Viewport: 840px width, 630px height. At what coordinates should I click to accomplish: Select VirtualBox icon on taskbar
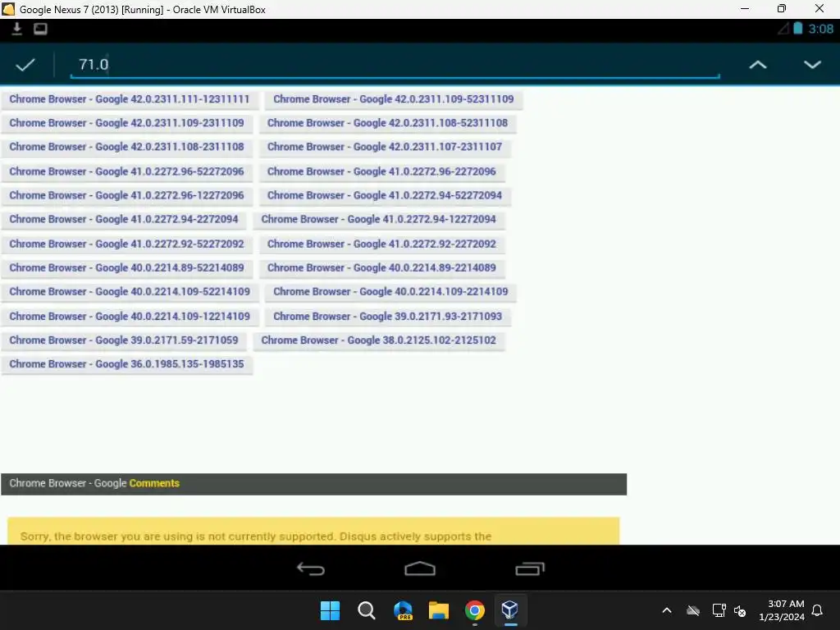(x=510, y=610)
